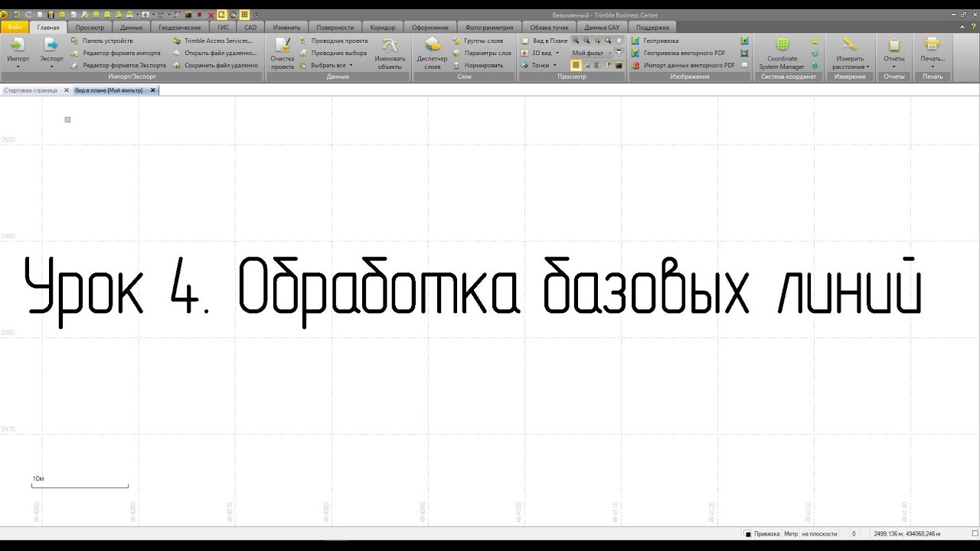Click the undo arrow in quick access toolbar
Screen dimensions: 980x551
coord(16,15)
